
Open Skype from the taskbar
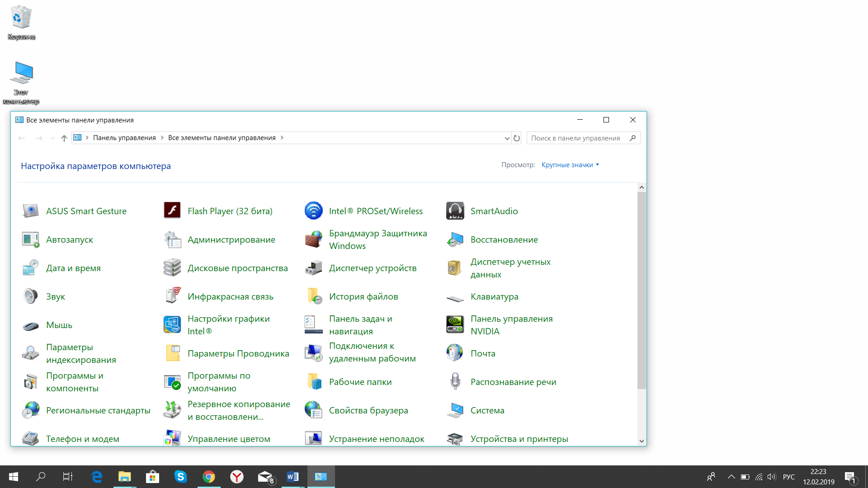pos(181,477)
